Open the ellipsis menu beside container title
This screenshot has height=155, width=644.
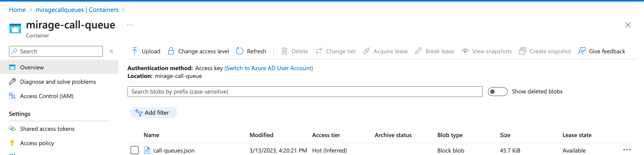129,25
